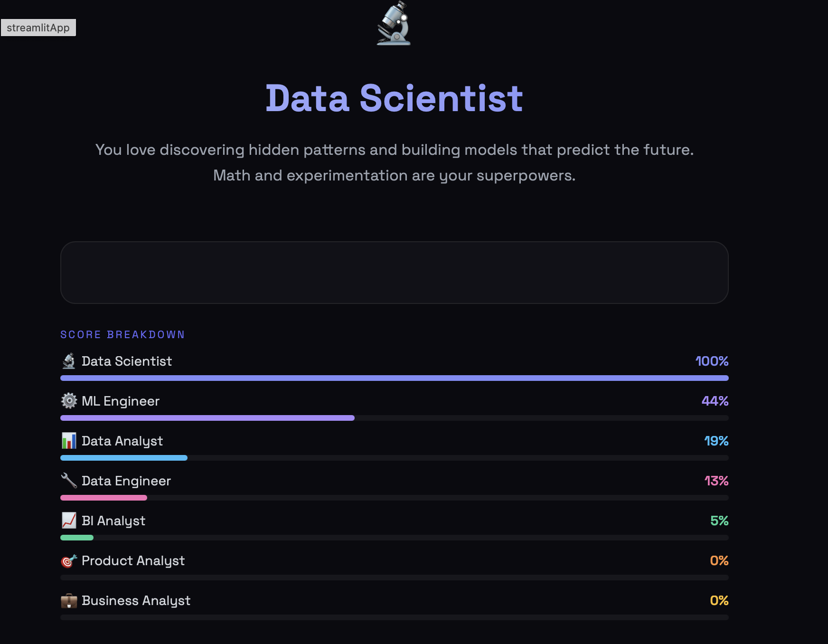Image resolution: width=828 pixels, height=644 pixels.
Task: Click the Business Analyst row label
Action: point(136,601)
